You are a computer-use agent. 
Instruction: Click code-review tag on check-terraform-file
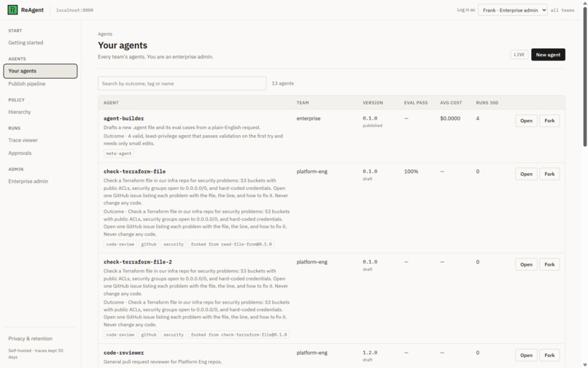[120, 244]
